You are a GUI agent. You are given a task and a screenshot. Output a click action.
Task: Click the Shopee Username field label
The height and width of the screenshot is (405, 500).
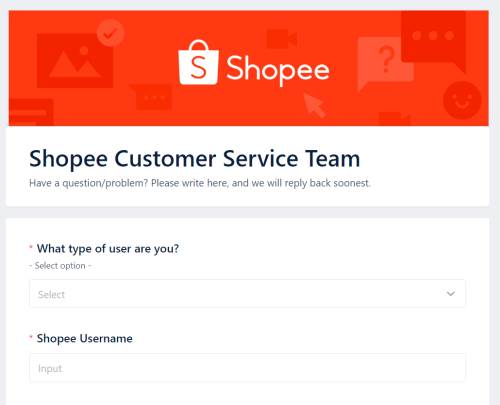click(x=85, y=339)
